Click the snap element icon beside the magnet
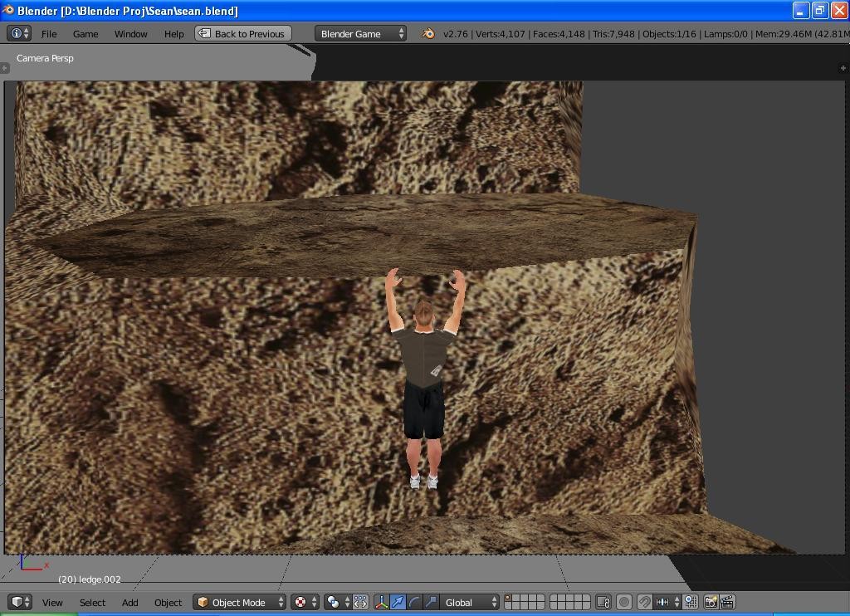Viewport: 850px width, 616px height. (662, 603)
